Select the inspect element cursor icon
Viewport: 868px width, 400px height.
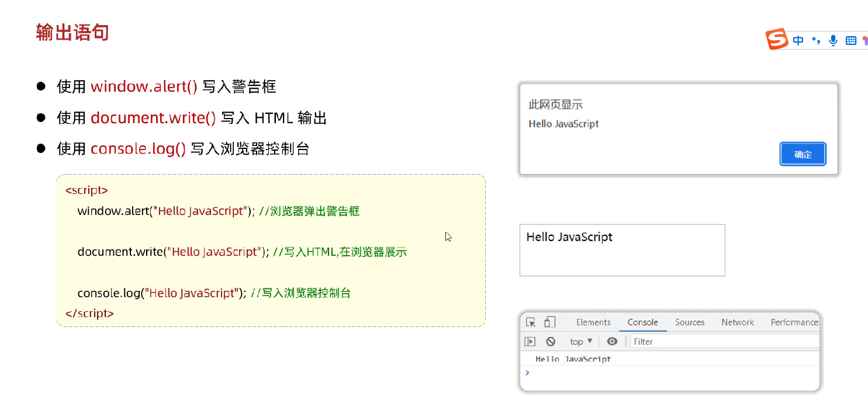click(531, 322)
